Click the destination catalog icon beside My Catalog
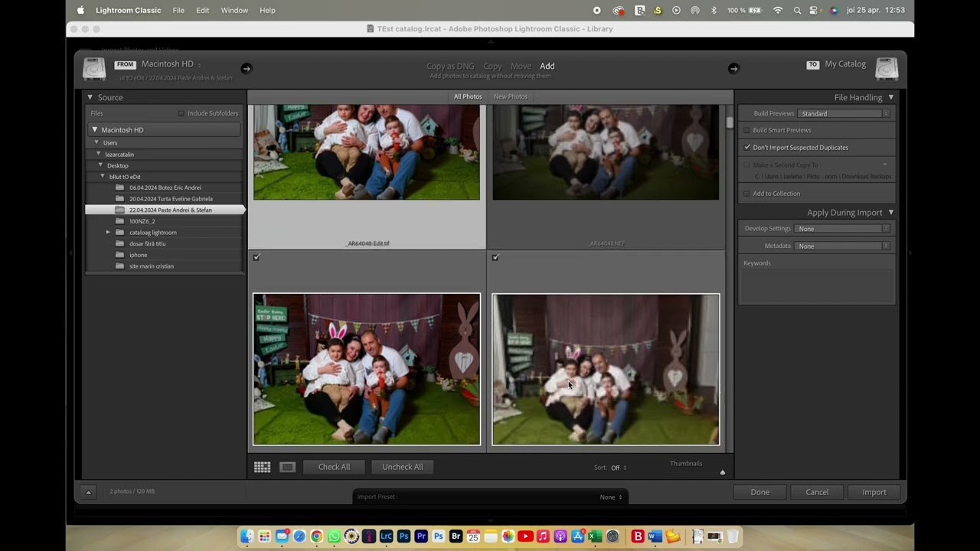Screen dimensions: 980x551 [886, 68]
